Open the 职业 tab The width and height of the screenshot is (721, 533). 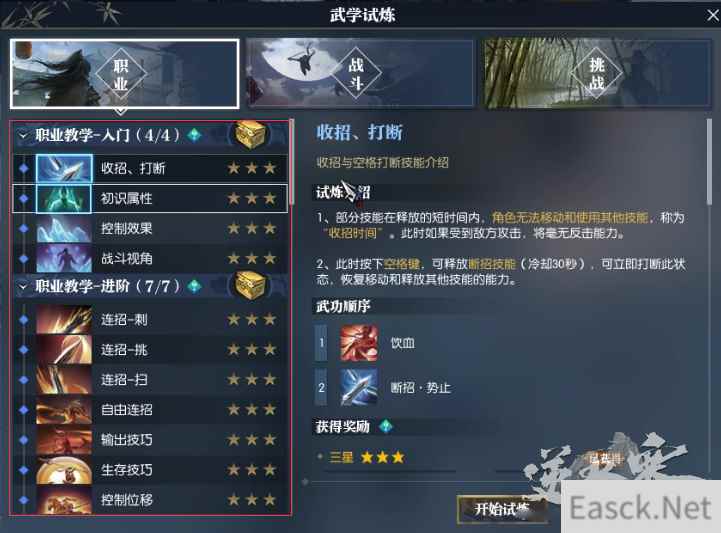pos(125,74)
